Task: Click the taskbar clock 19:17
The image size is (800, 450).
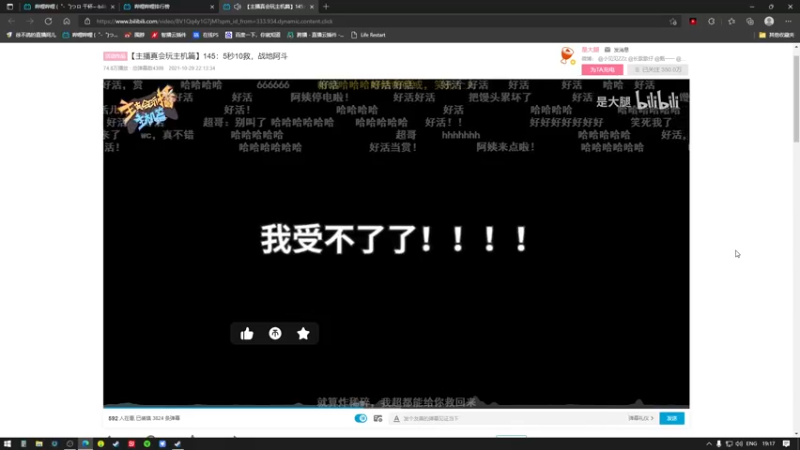Action: 768,444
